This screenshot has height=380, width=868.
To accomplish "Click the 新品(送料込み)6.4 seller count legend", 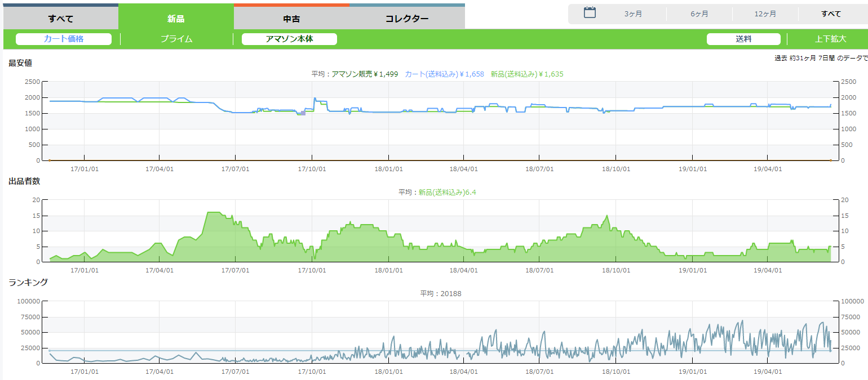I will (448, 192).
